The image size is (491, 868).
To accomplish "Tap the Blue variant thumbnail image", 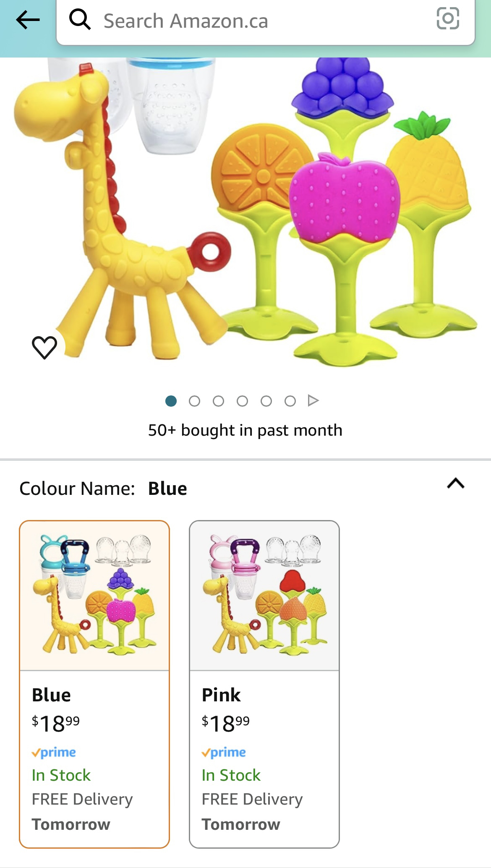I will (94, 596).
